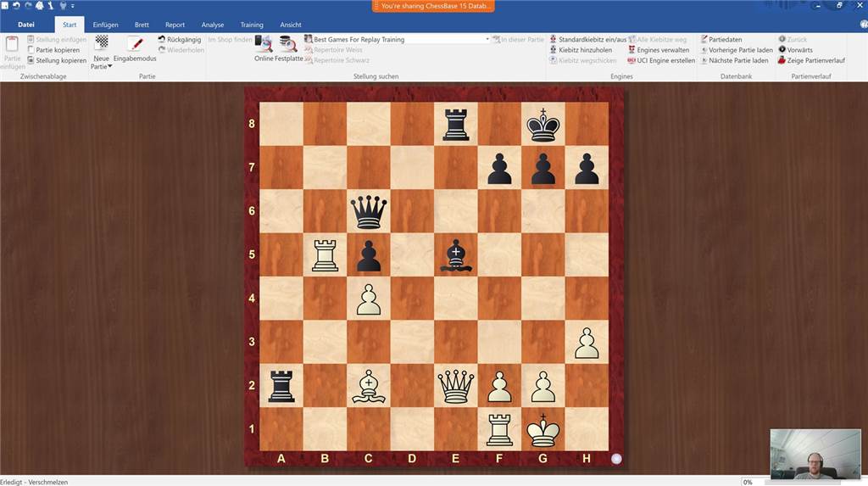Switch to the Report tab

click(175, 25)
